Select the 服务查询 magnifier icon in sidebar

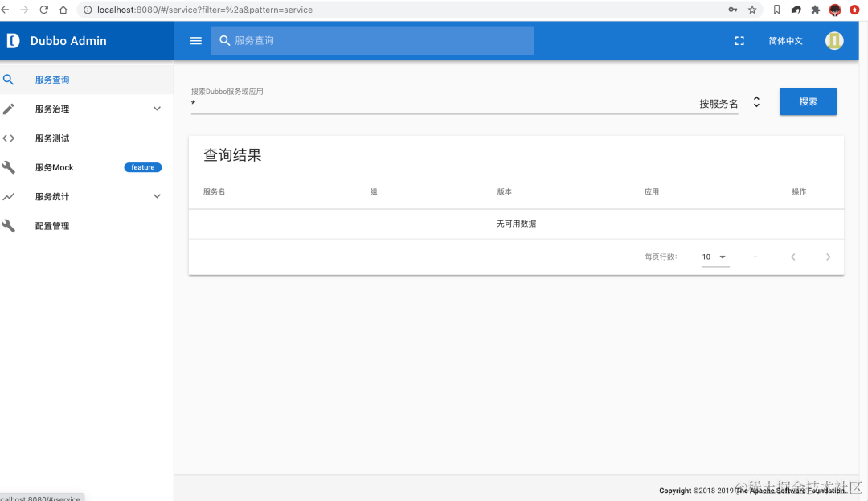pyautogui.click(x=9, y=80)
